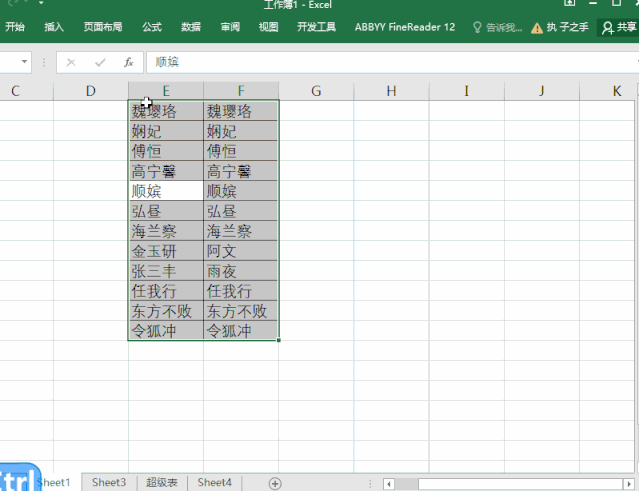Screen dimensions: 639x491
Task: Click horizontal scrollbar right arrow
Action: coord(629,484)
